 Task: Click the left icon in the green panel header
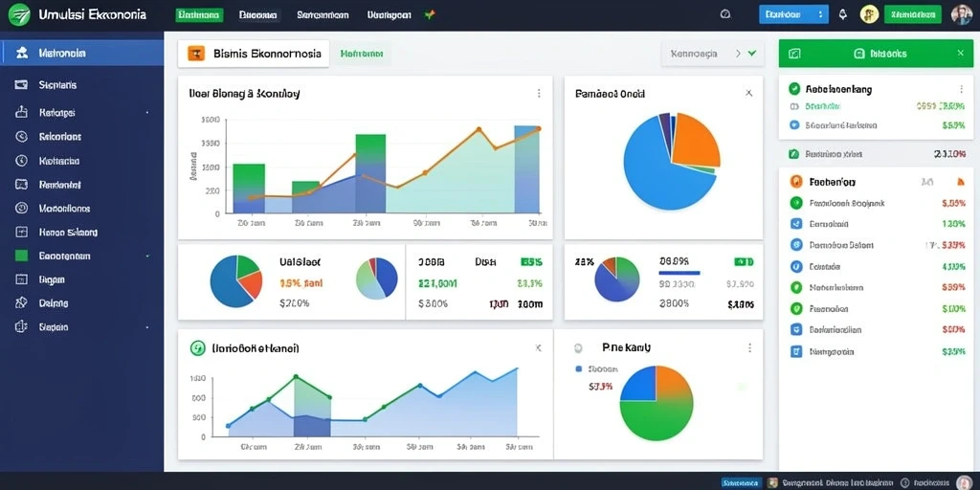click(794, 54)
